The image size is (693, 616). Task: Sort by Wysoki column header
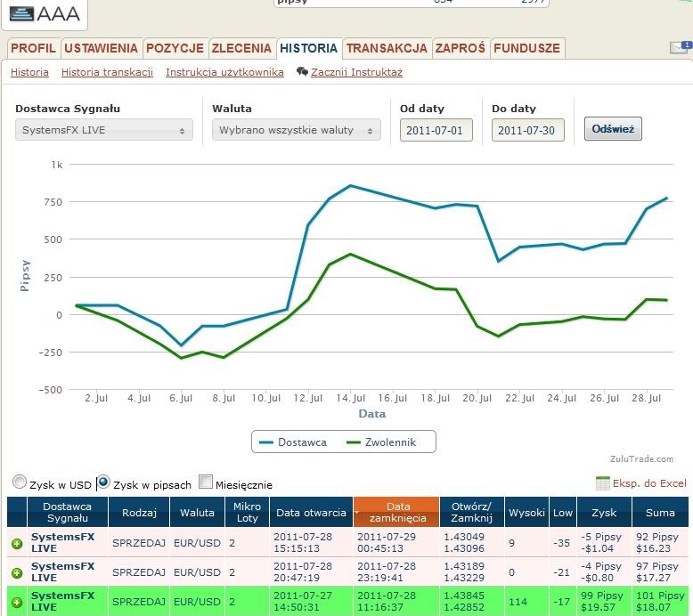(x=526, y=512)
